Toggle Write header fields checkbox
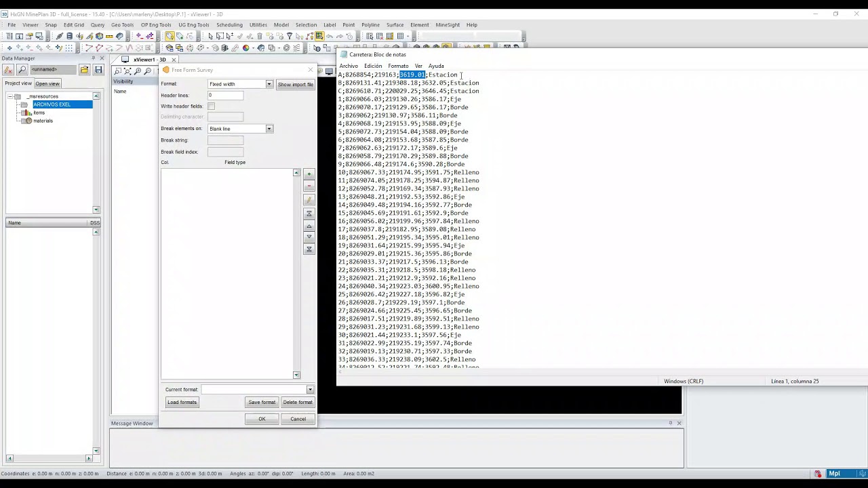Image resolution: width=868 pixels, height=488 pixels. pyautogui.click(x=211, y=106)
